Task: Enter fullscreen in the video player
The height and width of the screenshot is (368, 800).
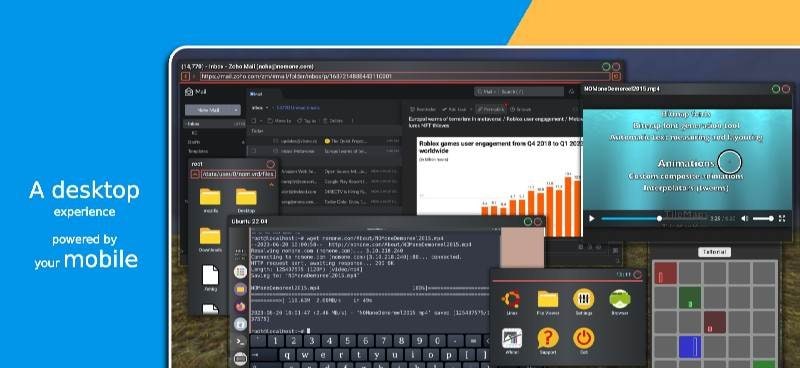Action: [782, 218]
